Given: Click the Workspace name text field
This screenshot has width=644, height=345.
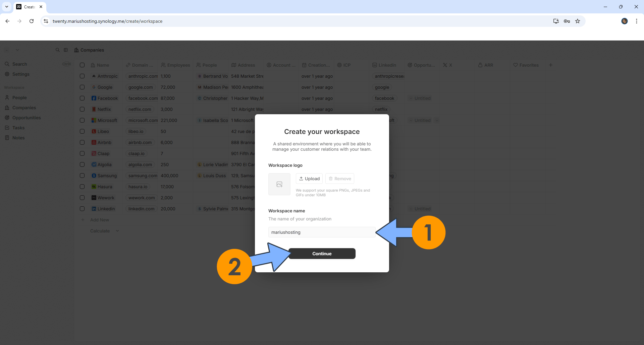Looking at the screenshot, I should click(322, 232).
